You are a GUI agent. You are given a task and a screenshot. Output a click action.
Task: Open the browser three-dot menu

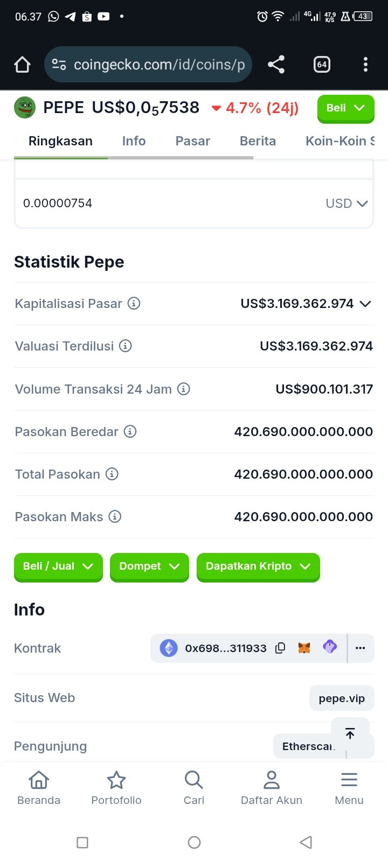365,65
